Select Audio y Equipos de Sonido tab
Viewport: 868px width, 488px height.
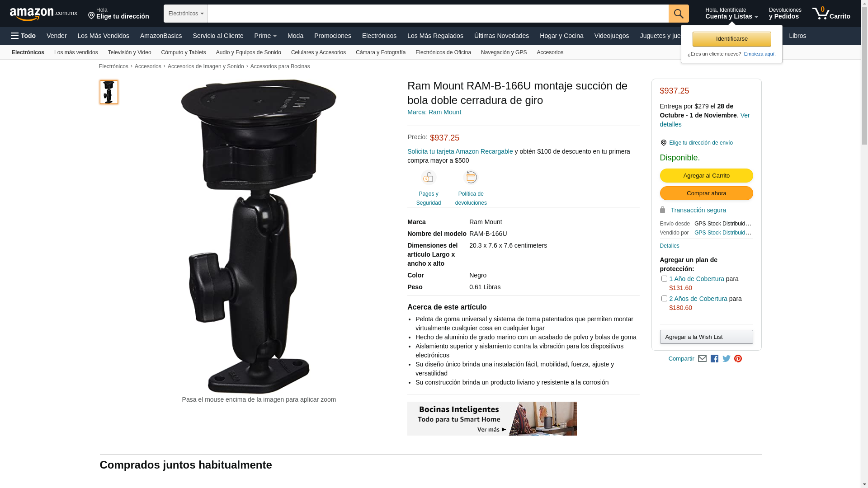click(x=249, y=52)
